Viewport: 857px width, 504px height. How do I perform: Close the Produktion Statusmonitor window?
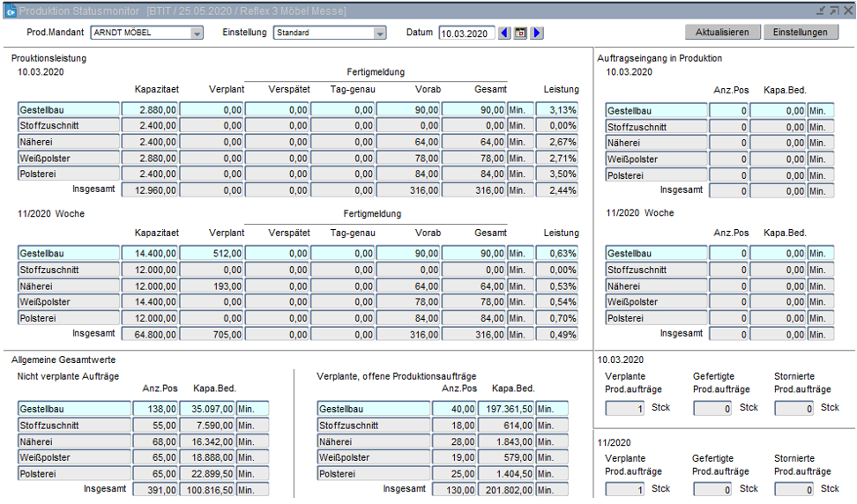pos(847,11)
